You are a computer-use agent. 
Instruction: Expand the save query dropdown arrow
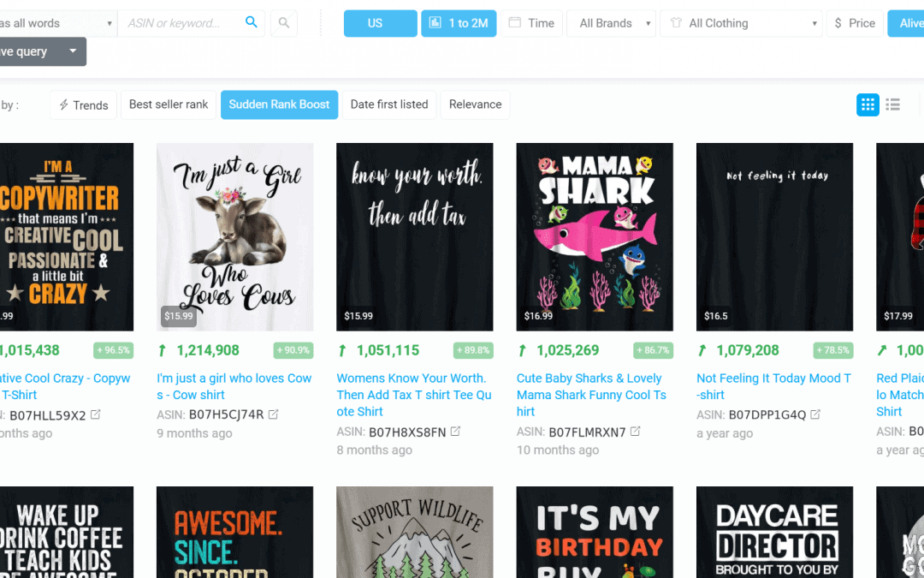tap(73, 51)
